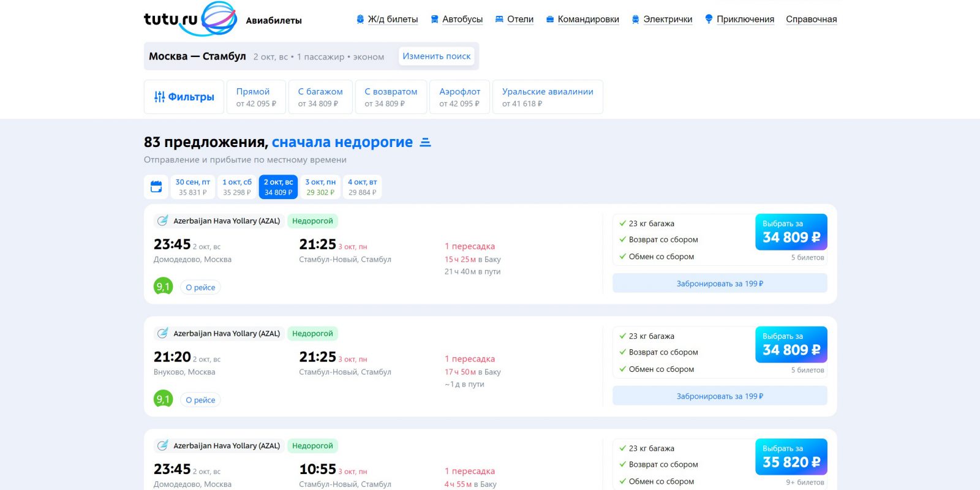
Task: Select the '3 окт, пн' date tab
Action: point(320,187)
